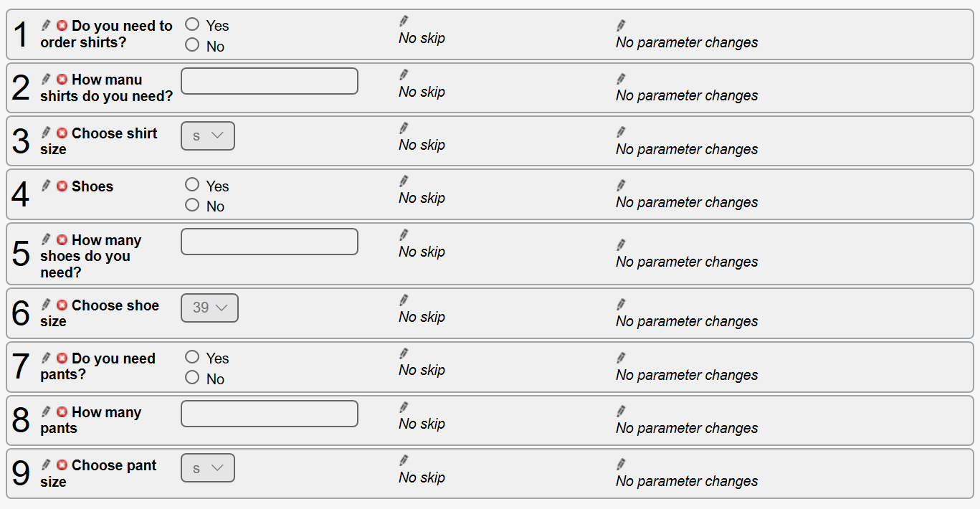Delete the 'Do you need pants?' question

[62, 358]
